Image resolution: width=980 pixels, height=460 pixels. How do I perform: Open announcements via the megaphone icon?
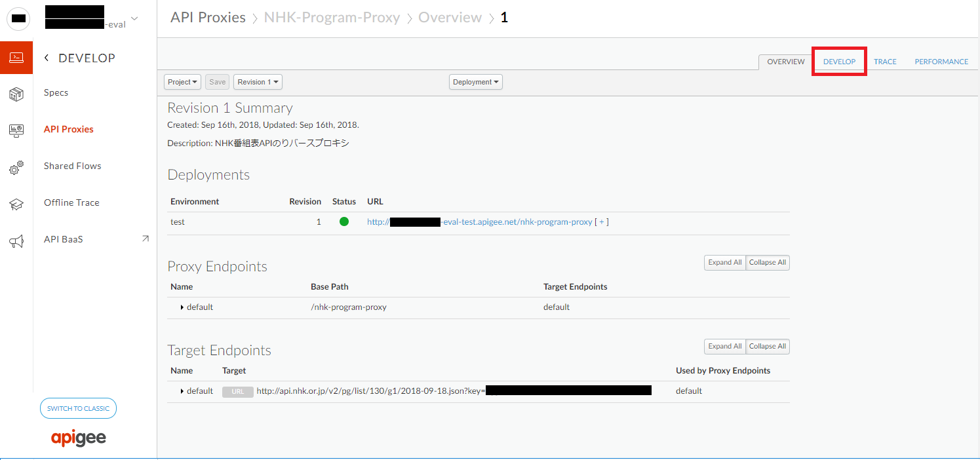tap(16, 239)
